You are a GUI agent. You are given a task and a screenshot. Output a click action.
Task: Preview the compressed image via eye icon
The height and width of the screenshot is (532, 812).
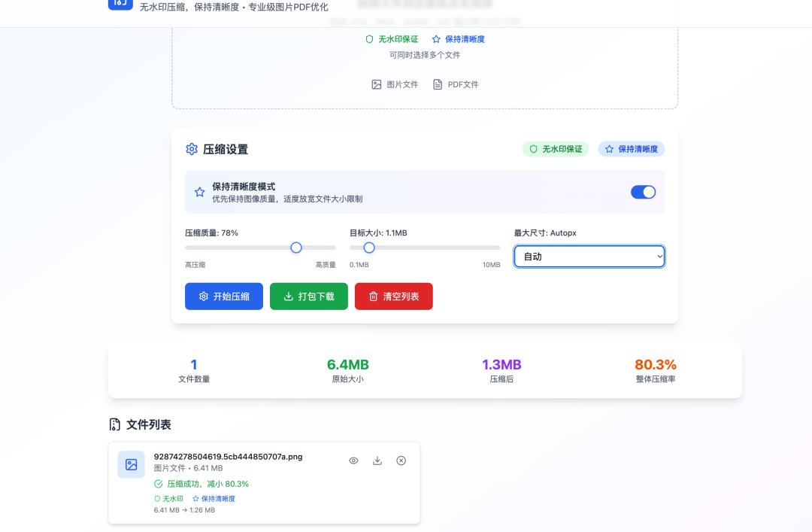(353, 460)
